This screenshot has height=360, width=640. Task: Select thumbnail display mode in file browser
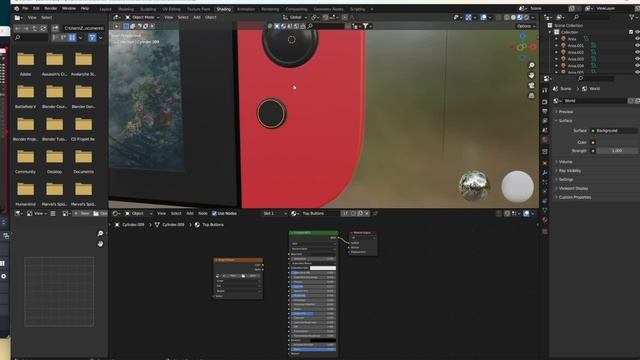click(72, 38)
